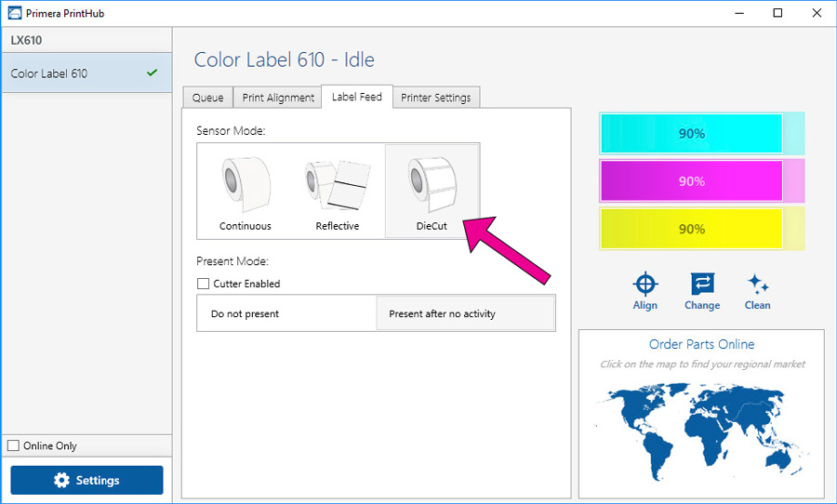Enable the Cutter Enabled checkbox

(x=204, y=284)
